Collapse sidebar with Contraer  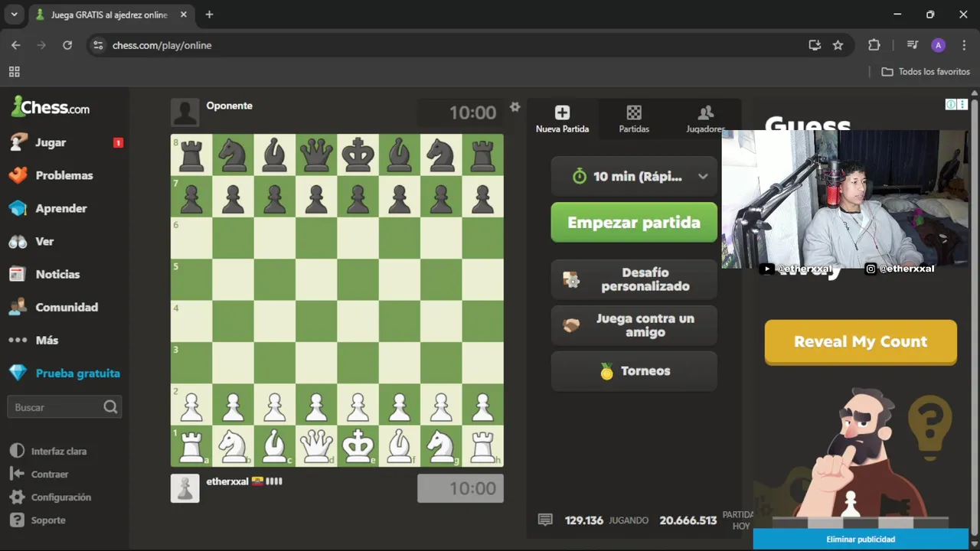[x=39, y=474]
